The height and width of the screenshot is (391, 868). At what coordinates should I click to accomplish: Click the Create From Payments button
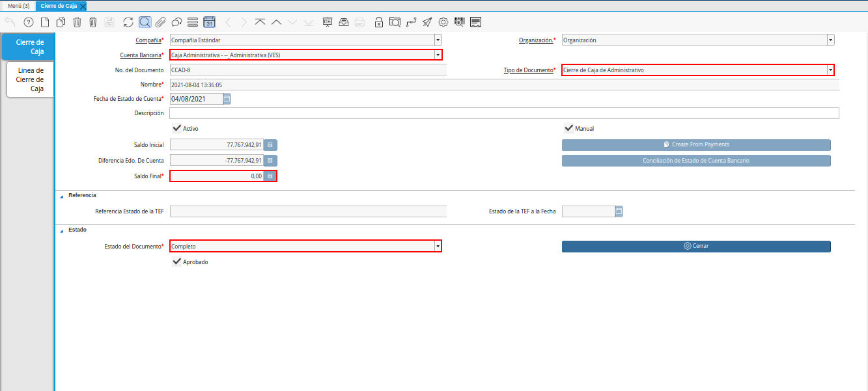point(696,144)
